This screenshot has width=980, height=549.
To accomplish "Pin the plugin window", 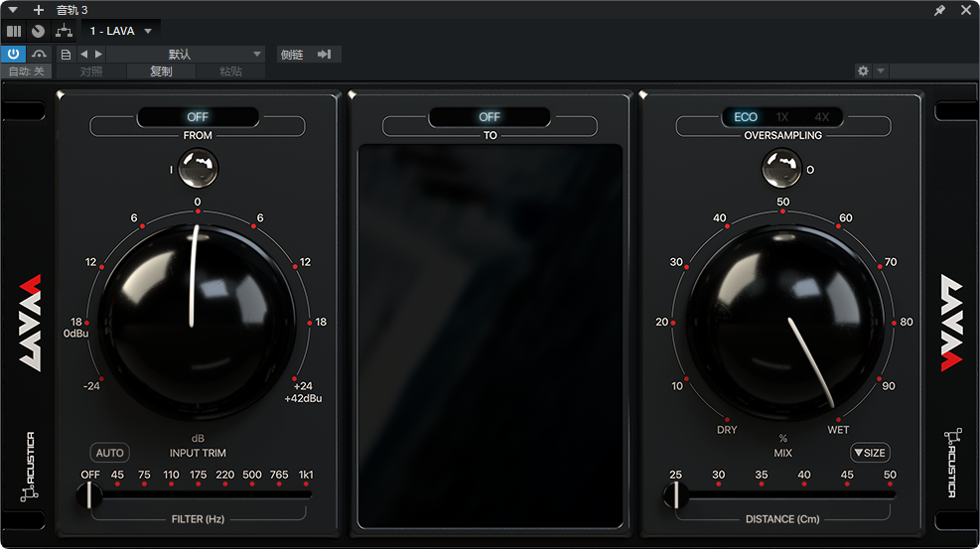I will tap(939, 10).
